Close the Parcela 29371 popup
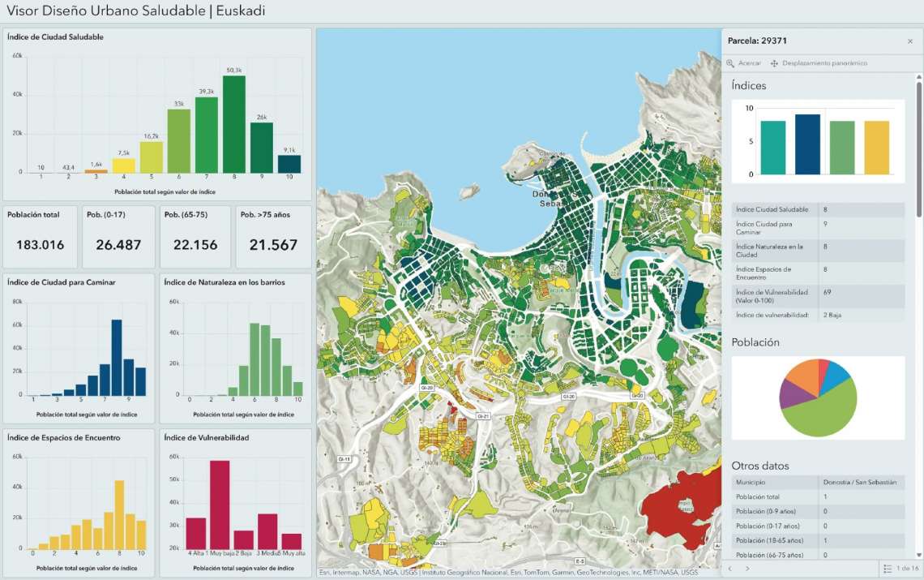This screenshot has height=580, width=924. 909,41
